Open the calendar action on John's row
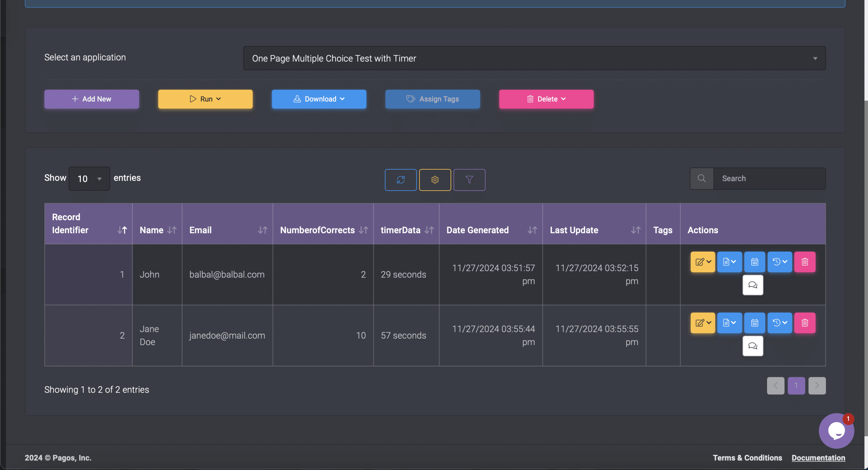Image resolution: width=868 pixels, height=470 pixels. tap(754, 262)
